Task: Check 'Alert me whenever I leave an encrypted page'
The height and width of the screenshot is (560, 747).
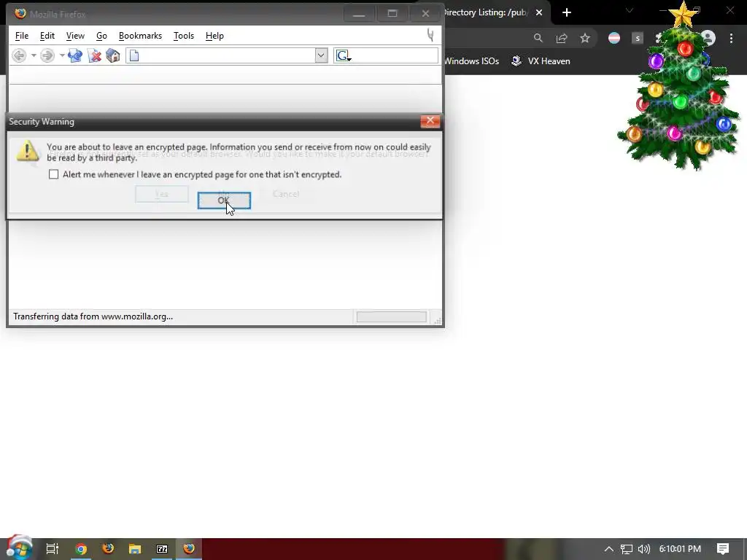Action: 54,174
